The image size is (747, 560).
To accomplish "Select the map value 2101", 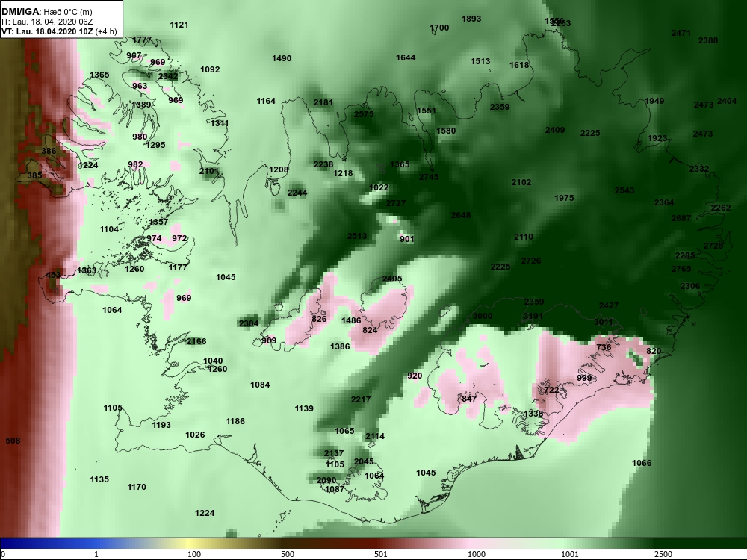I will click(x=209, y=171).
